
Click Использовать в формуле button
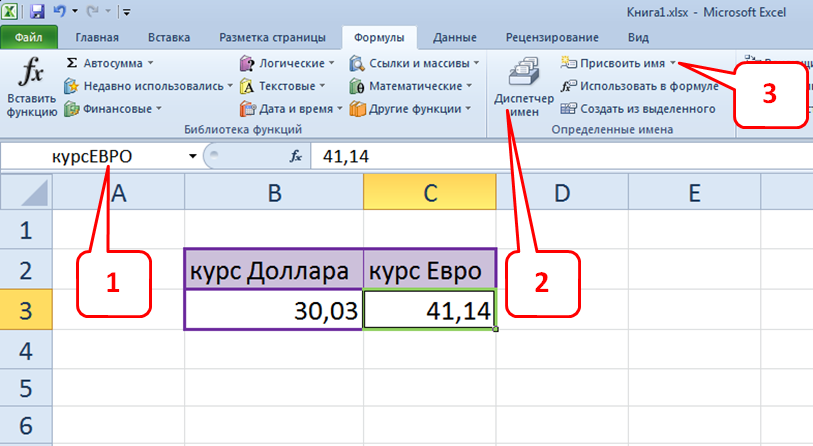640,86
